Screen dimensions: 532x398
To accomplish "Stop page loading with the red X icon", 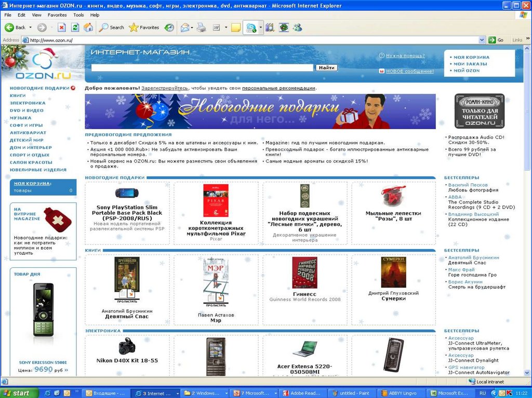I will (x=61, y=28).
